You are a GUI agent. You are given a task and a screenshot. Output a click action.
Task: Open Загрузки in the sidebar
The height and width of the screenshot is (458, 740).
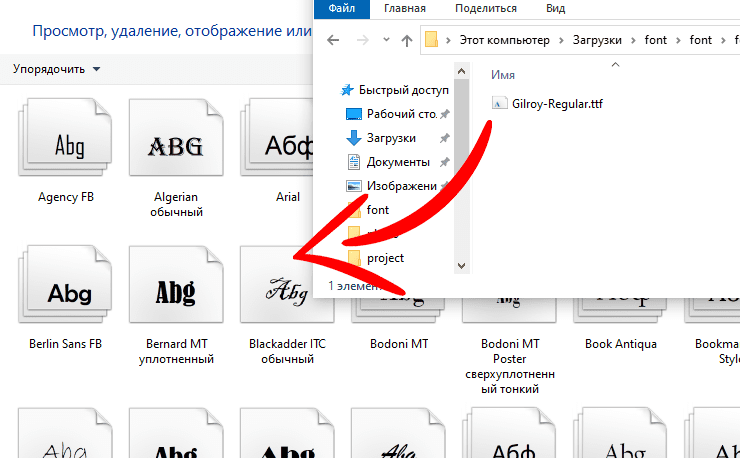(391, 138)
